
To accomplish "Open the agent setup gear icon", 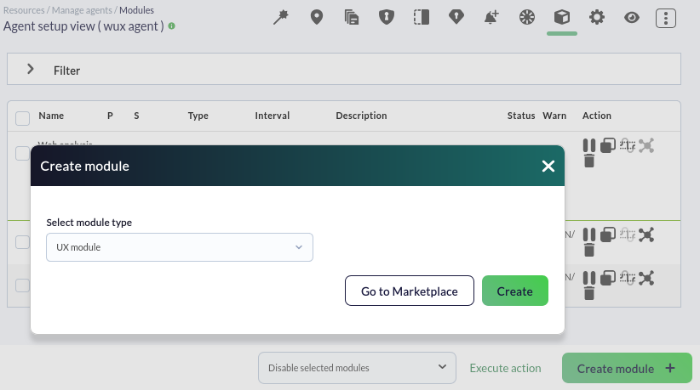I will coord(597,17).
